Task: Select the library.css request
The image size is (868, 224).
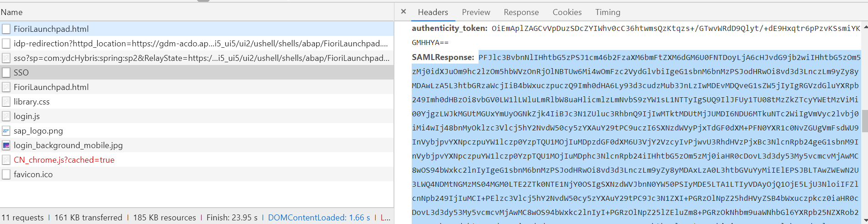Action: tap(197, 102)
